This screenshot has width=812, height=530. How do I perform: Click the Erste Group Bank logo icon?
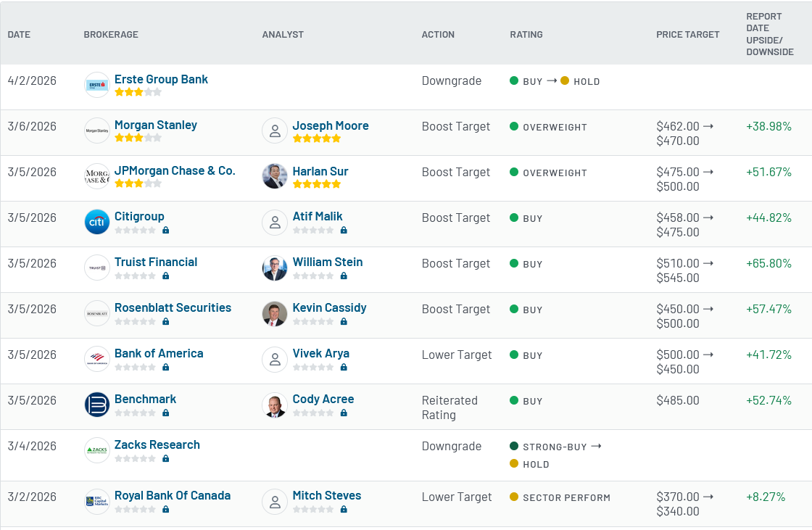click(97, 85)
